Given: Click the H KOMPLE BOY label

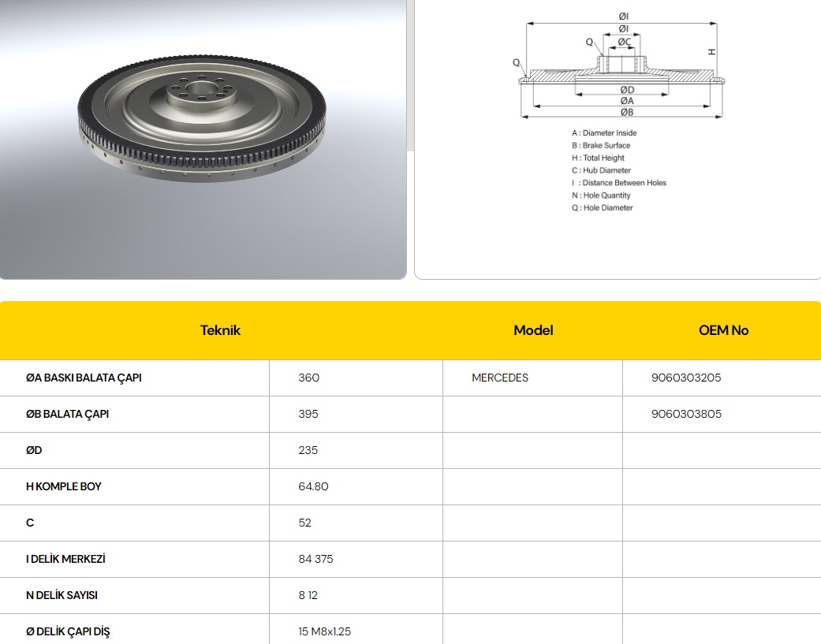Looking at the screenshot, I should point(63,486).
